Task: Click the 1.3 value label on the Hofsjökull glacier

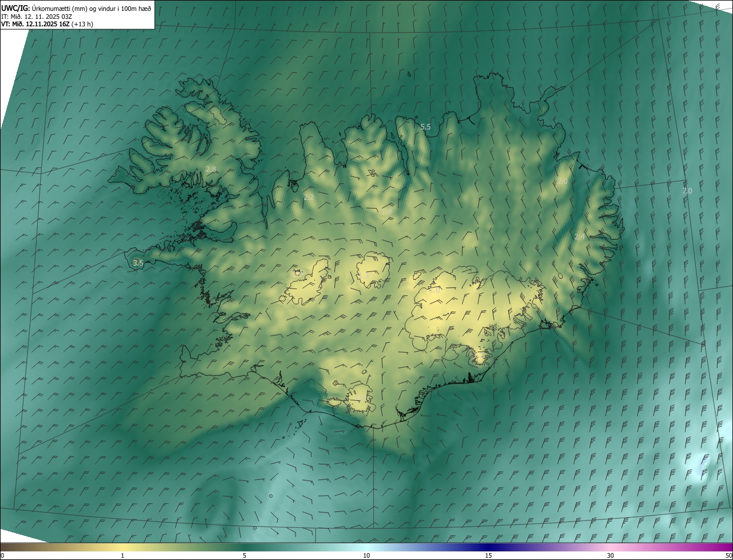Action: point(364,276)
